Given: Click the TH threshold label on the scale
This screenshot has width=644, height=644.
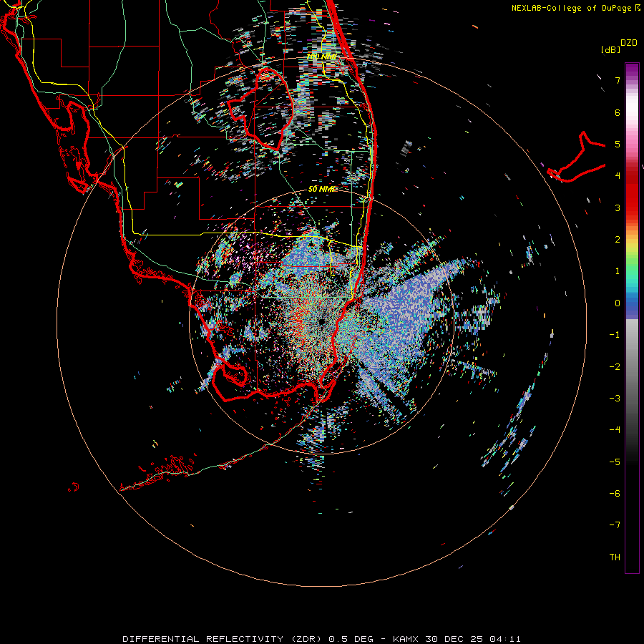Looking at the screenshot, I should point(615,557).
